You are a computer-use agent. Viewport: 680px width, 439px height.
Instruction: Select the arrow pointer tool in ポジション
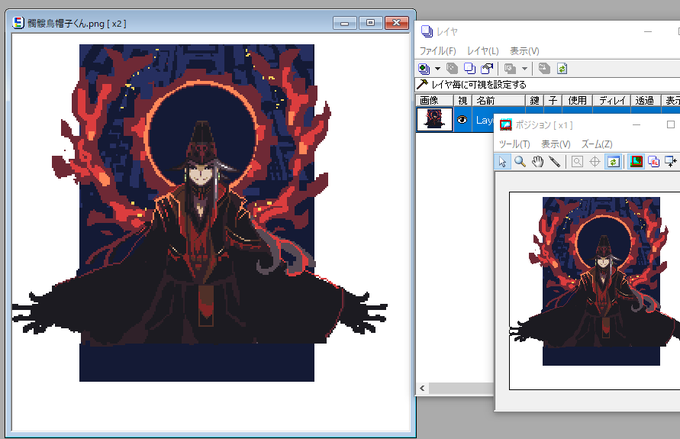[502, 162]
